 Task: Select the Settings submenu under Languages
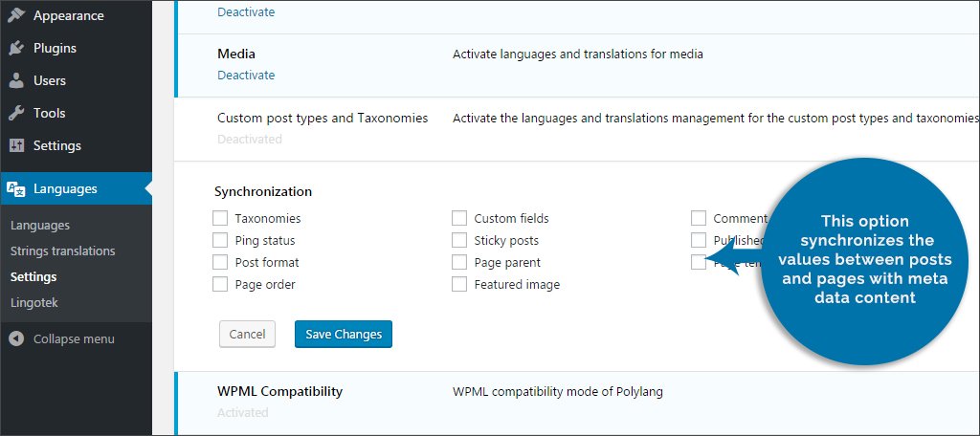click(x=33, y=276)
